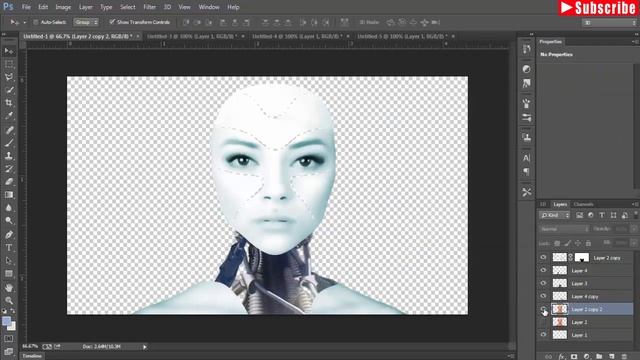640x360 pixels.
Task: Hide Layer 4 copy visibility eye
Action: pos(543,296)
